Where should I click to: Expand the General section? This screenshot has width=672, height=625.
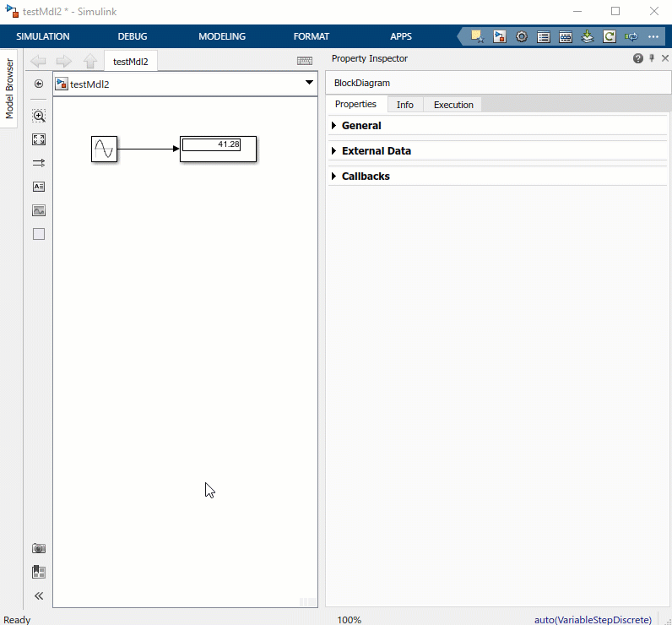coord(361,126)
